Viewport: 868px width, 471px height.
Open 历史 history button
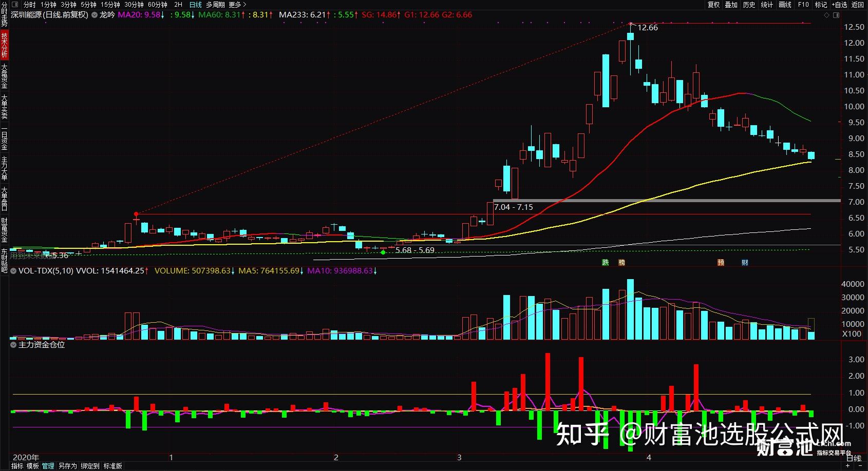pos(749,5)
